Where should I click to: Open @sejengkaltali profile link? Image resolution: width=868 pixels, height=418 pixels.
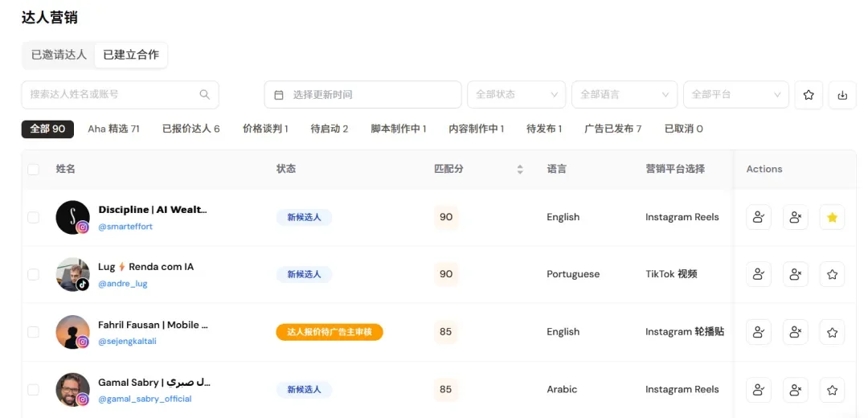coord(127,341)
